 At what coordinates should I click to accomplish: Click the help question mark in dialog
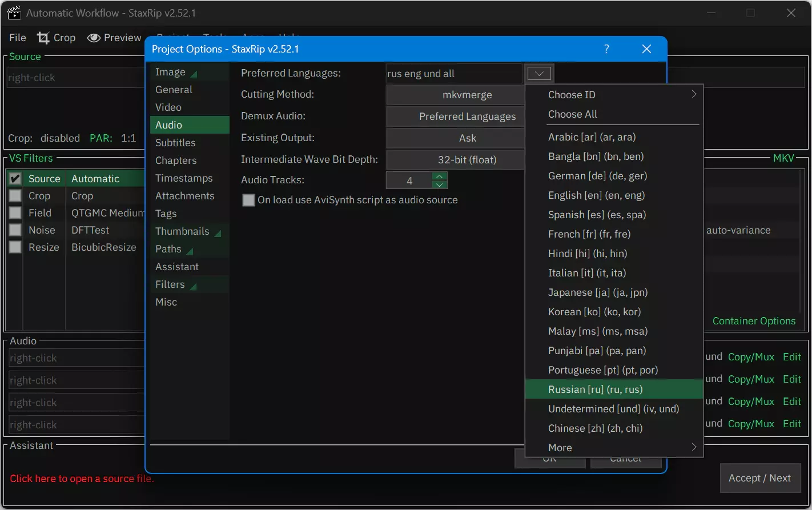point(606,49)
